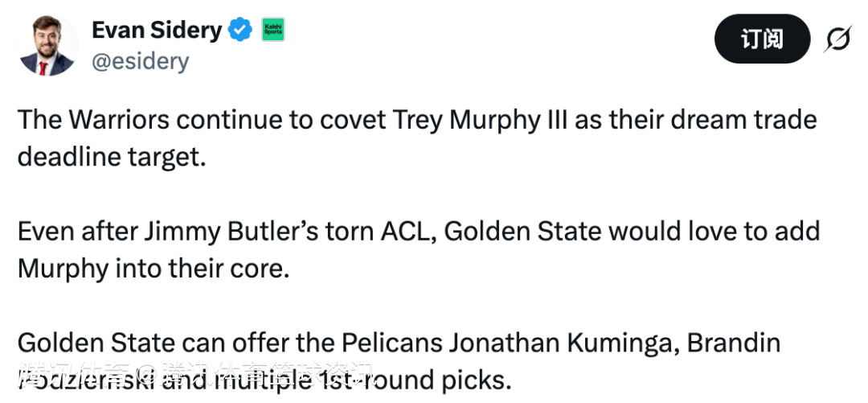The height and width of the screenshot is (403, 868).
Task: Click the "deadline target." text line
Action: (x=112, y=156)
